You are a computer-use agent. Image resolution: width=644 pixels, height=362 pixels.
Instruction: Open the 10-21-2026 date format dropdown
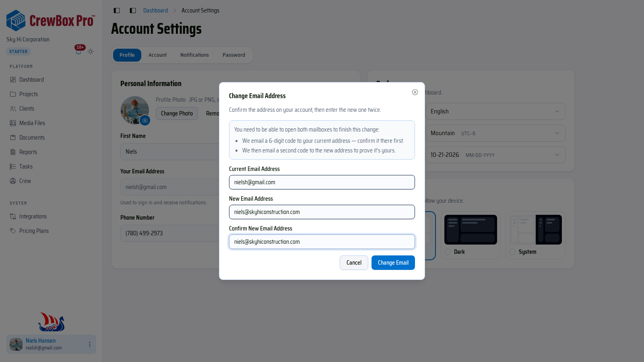495,155
